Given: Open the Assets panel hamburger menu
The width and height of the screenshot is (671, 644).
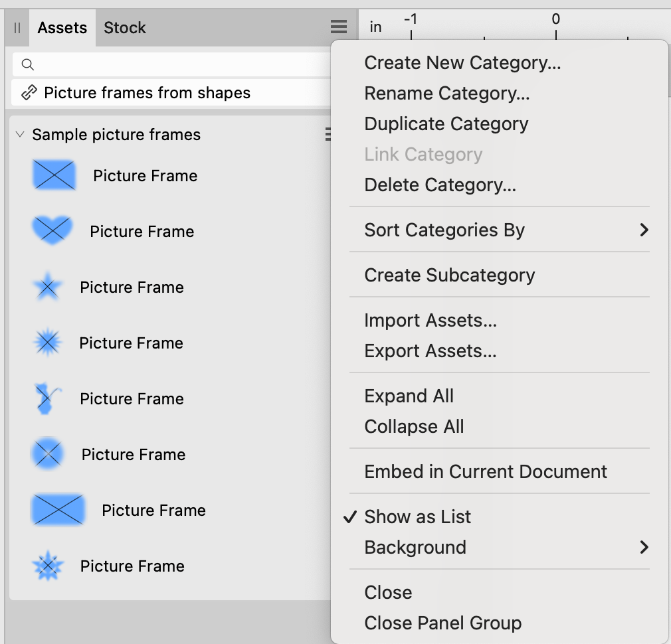Looking at the screenshot, I should [x=338, y=27].
